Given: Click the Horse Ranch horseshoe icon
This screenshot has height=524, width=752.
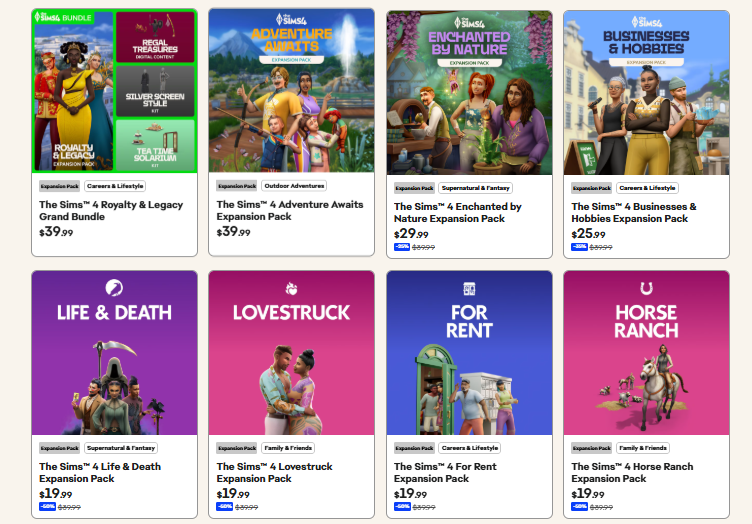Looking at the screenshot, I should click(x=646, y=288).
